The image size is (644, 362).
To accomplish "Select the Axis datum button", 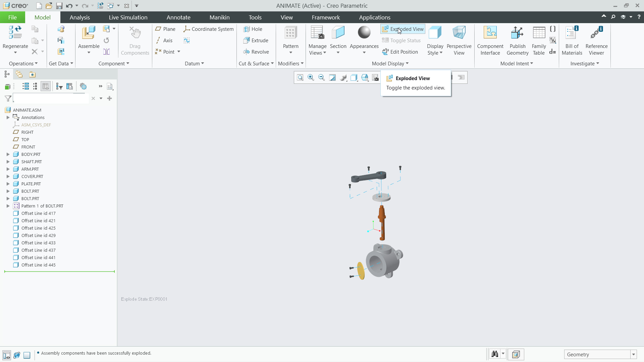I will [164, 41].
